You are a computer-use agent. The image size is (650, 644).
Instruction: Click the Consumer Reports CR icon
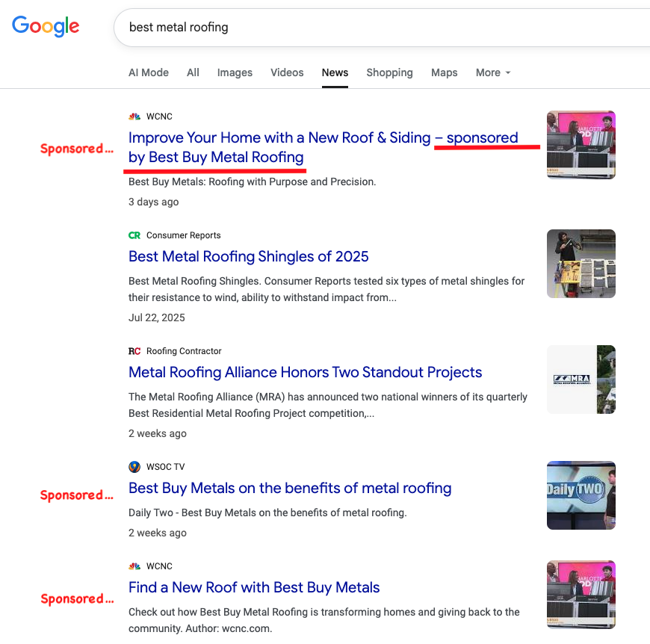coord(134,235)
